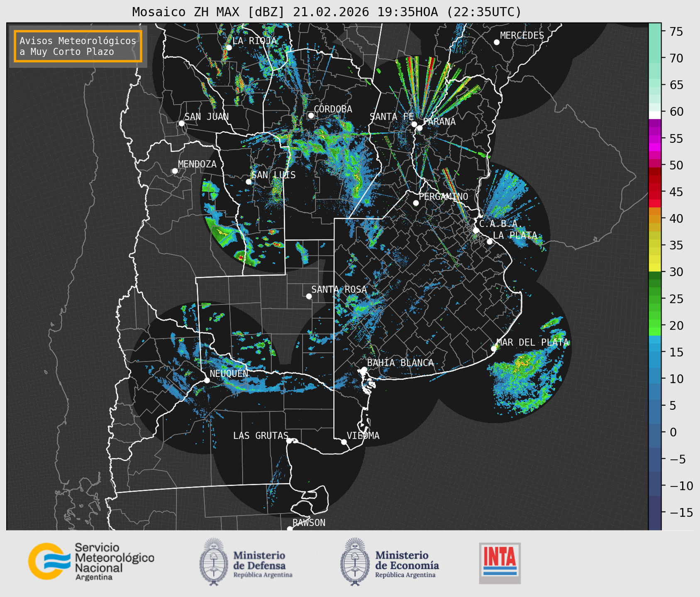Viewport: 700px width, 597px height.
Task: Click the Mar del Plata marker dot
Action: click(493, 349)
